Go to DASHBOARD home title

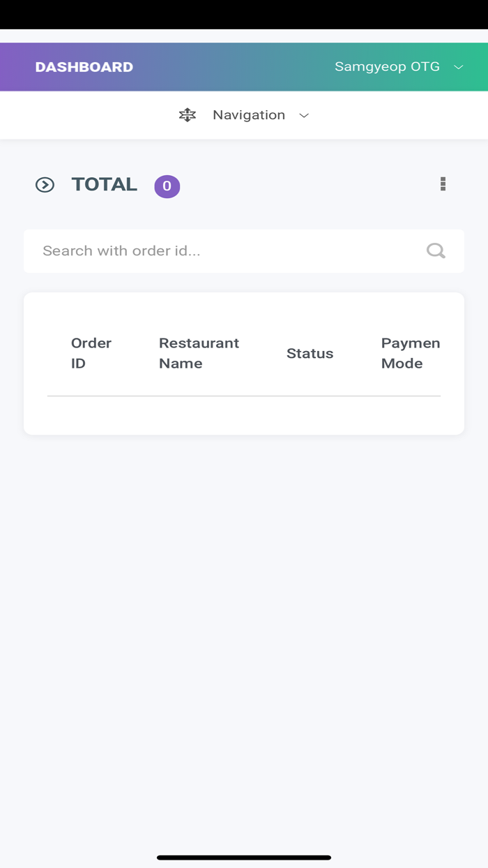click(84, 67)
